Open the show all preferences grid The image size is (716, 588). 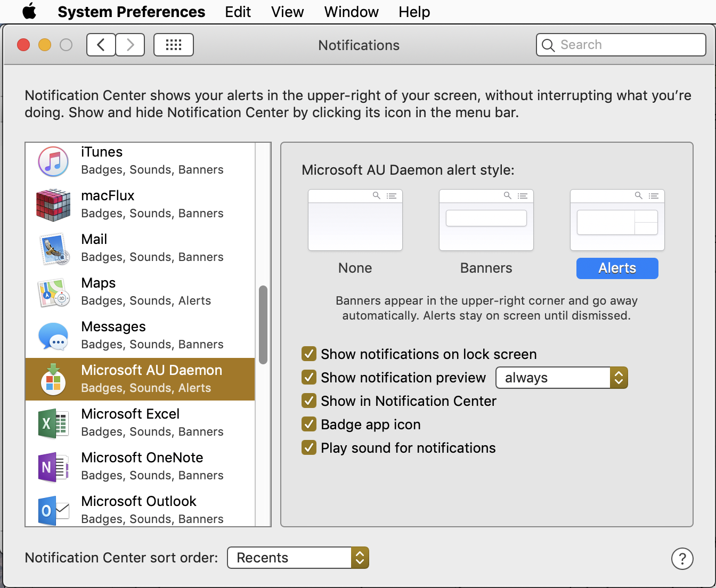(174, 45)
